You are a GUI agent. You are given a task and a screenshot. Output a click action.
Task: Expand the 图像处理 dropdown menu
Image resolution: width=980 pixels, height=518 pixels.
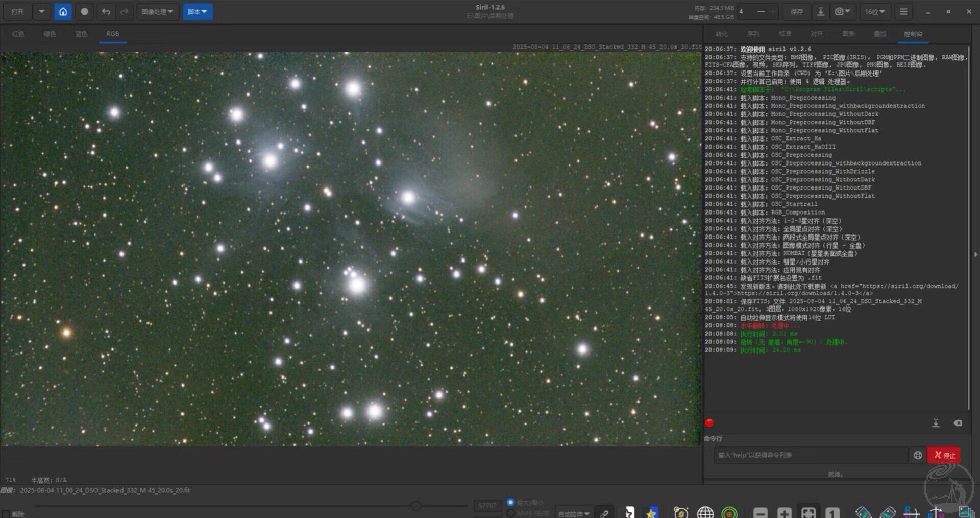pyautogui.click(x=157, y=12)
